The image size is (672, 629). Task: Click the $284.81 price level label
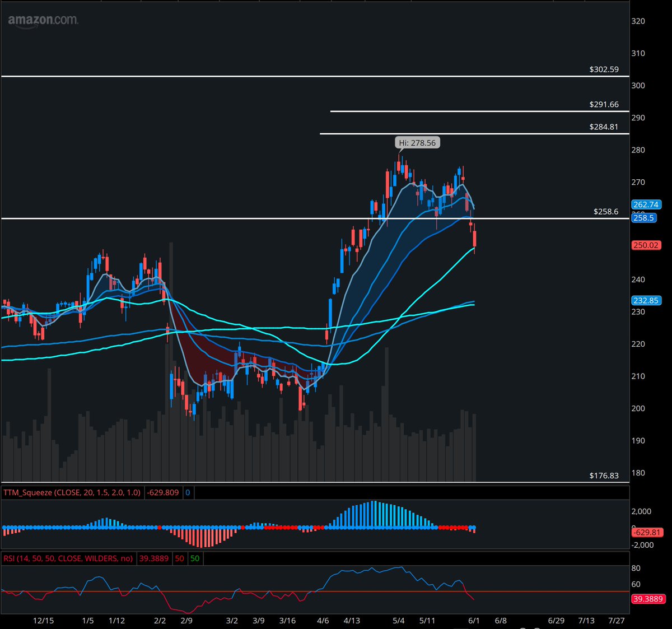pos(604,127)
